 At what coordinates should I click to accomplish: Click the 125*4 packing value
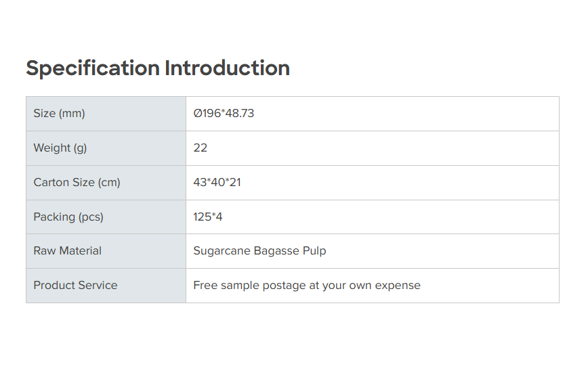tap(208, 217)
